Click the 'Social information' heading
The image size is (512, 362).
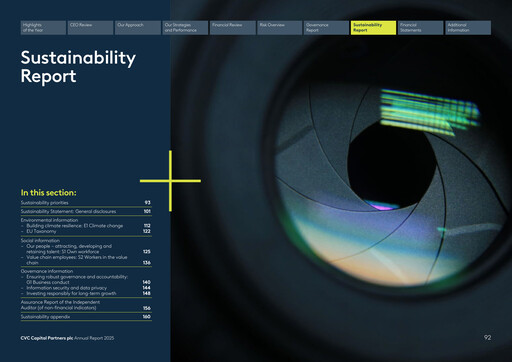[x=40, y=240]
